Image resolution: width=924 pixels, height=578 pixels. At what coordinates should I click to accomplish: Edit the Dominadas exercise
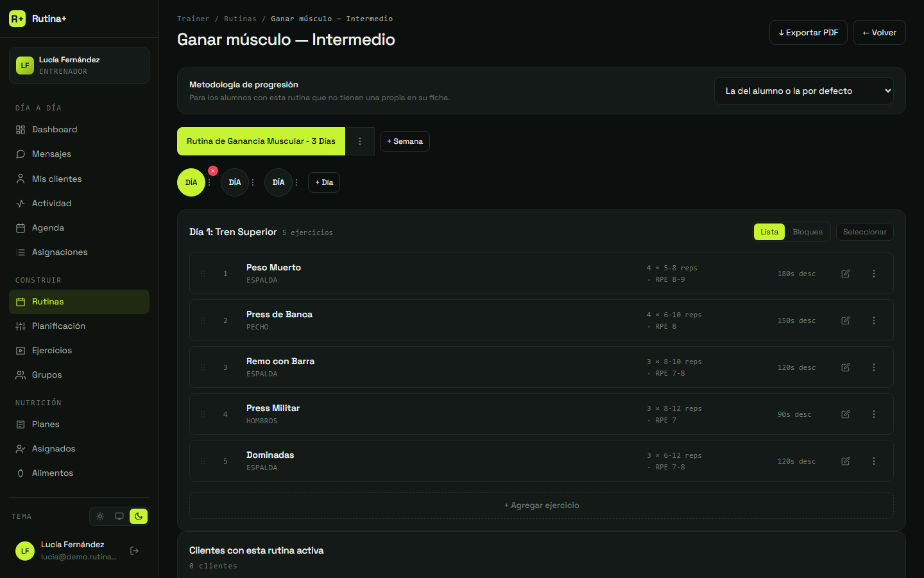click(x=846, y=461)
